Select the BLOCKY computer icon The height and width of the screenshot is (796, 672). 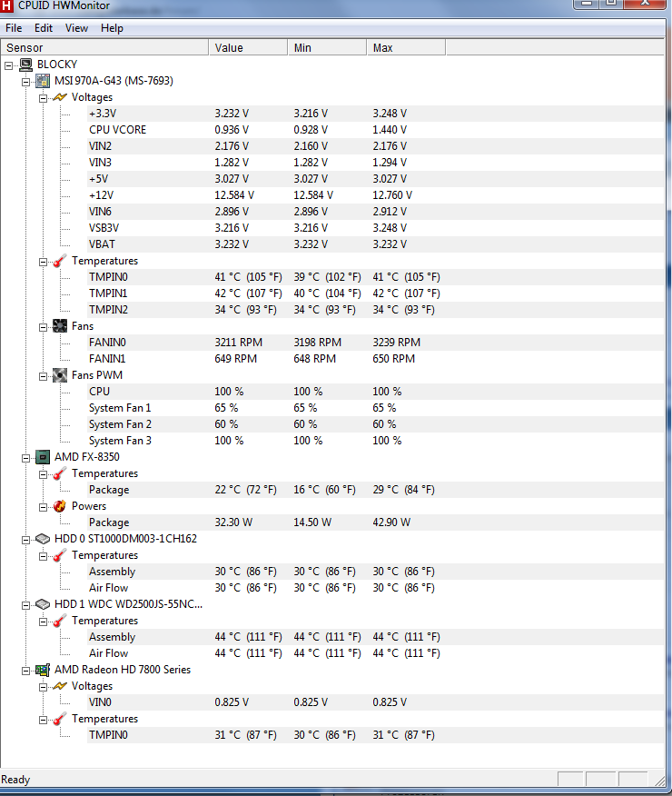(25, 65)
